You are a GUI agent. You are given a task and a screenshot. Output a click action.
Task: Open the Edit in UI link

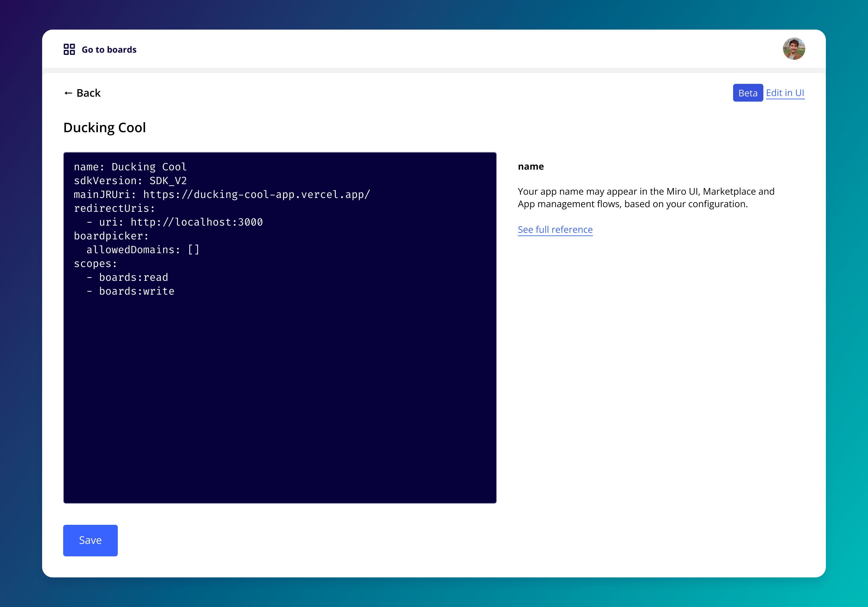(785, 93)
